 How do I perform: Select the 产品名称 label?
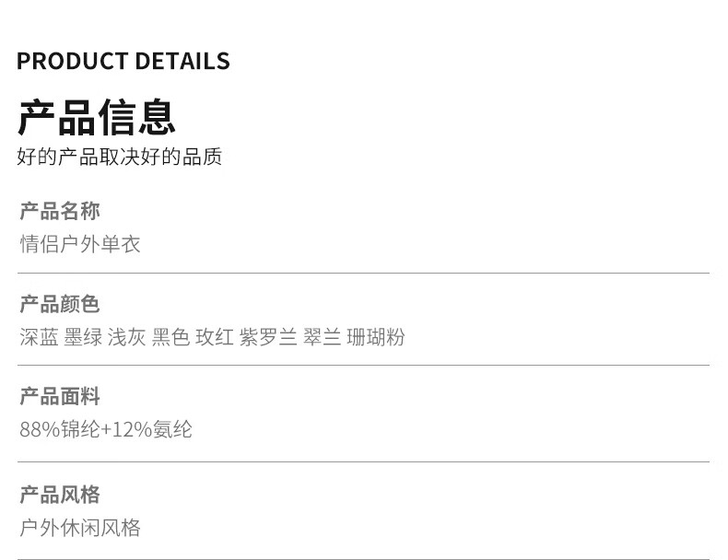pos(59,211)
